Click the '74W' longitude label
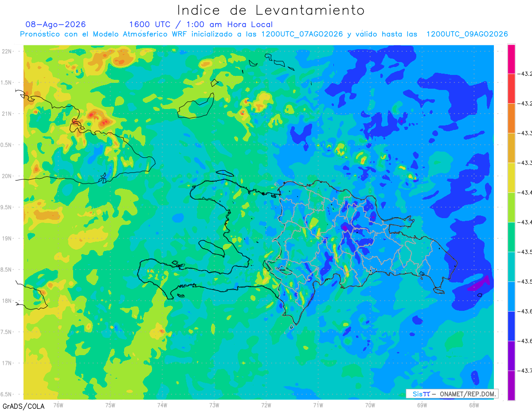 162,405
